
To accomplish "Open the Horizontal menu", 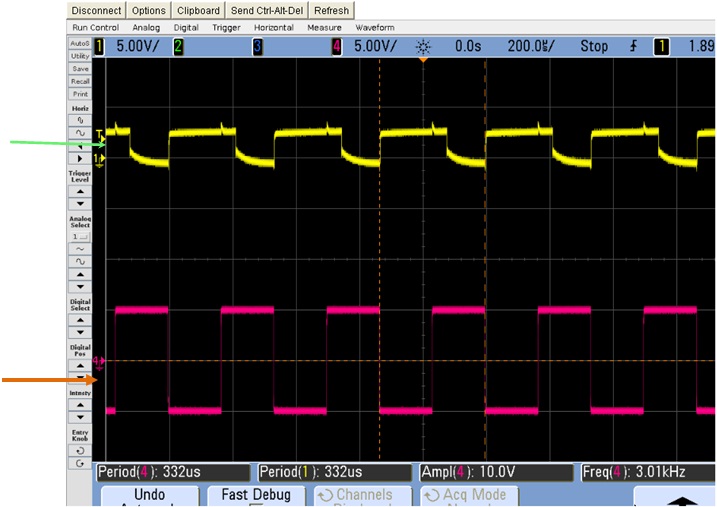I will [274, 27].
